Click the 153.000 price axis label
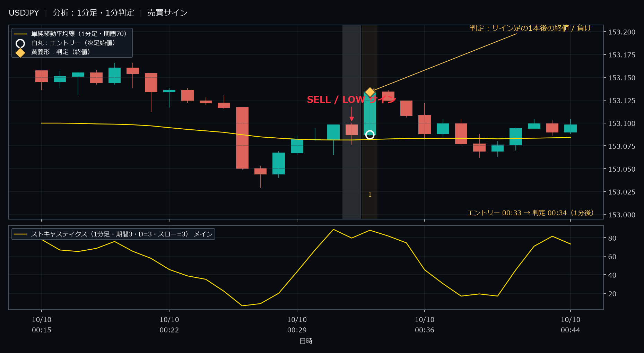644x353 pixels. tap(622, 215)
